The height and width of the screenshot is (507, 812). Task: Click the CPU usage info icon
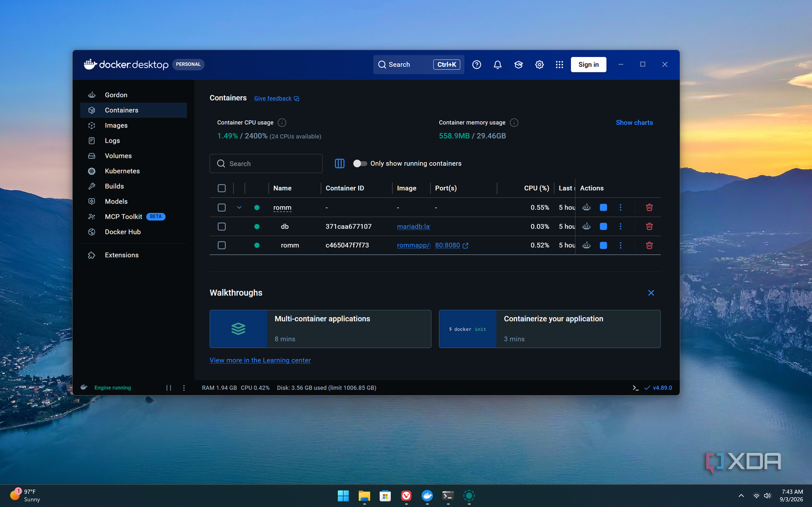(x=282, y=122)
